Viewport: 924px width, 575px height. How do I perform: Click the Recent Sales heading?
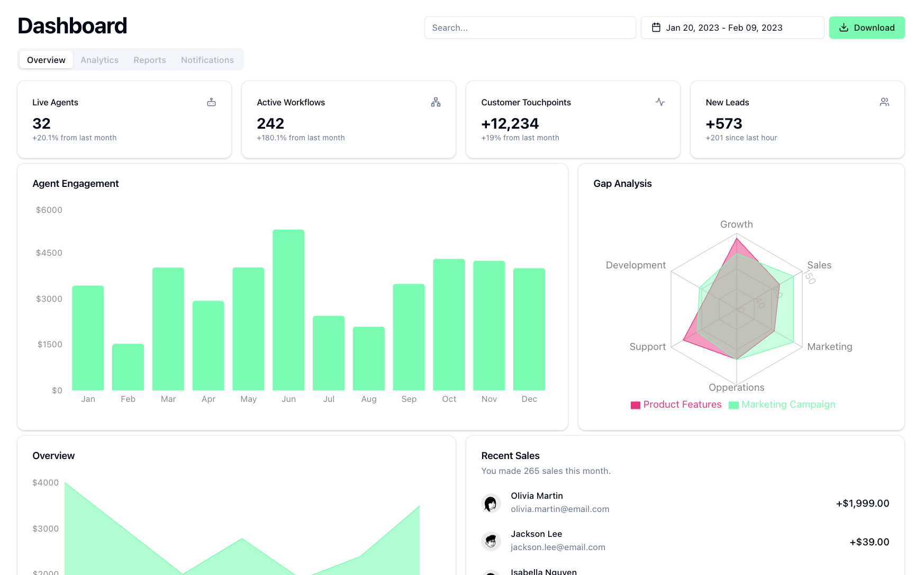510,456
